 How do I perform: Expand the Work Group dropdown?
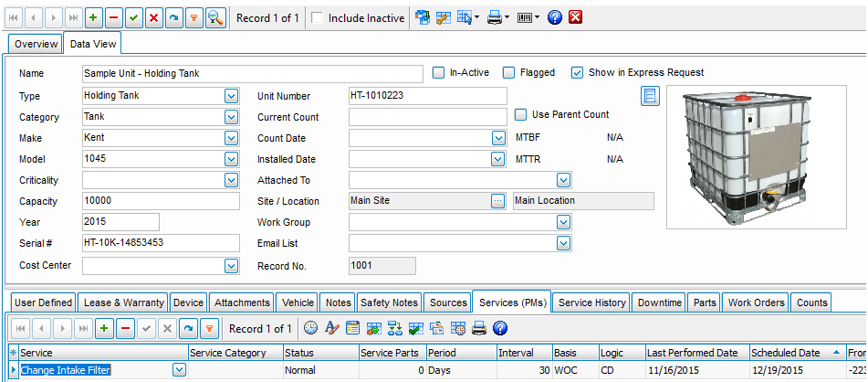(563, 222)
